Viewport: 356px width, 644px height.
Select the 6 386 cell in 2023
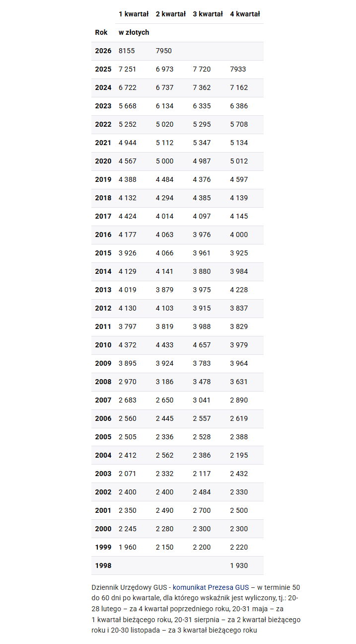coord(239,106)
